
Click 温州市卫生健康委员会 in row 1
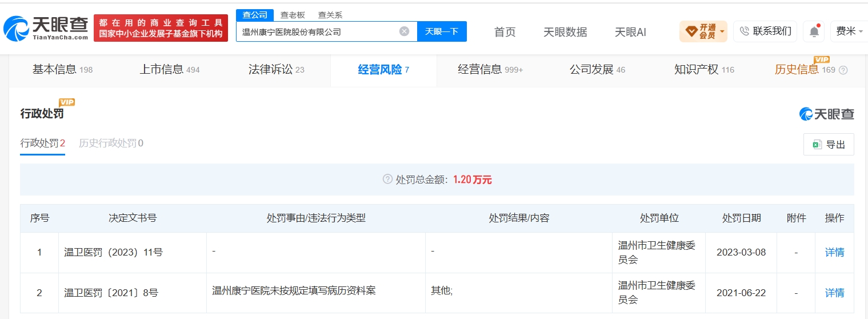[x=657, y=252]
